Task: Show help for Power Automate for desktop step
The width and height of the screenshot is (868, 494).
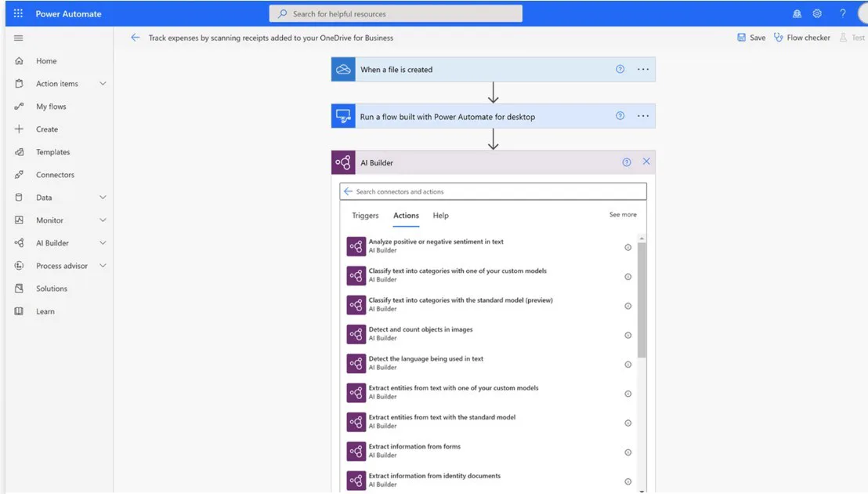Action: [x=620, y=116]
